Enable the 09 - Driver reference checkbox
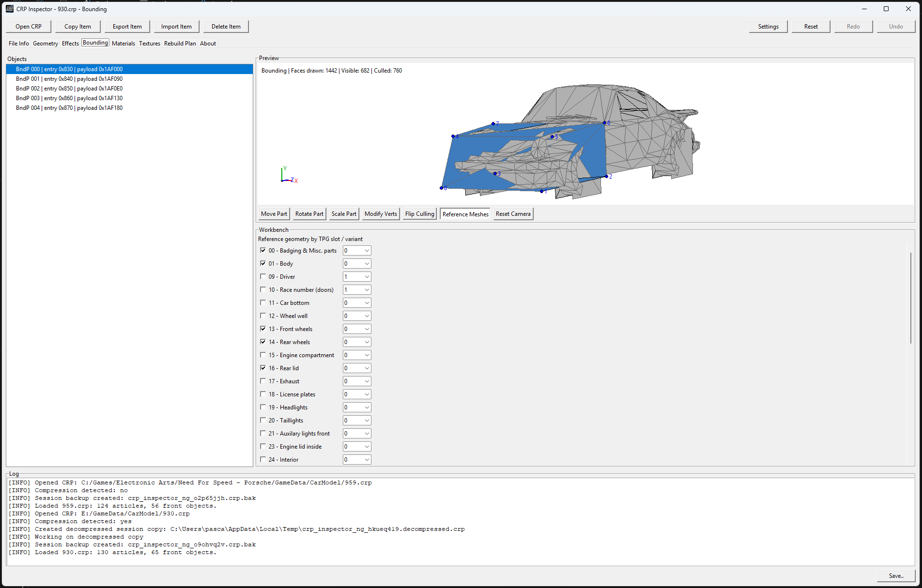The height and width of the screenshot is (588, 922). point(263,276)
